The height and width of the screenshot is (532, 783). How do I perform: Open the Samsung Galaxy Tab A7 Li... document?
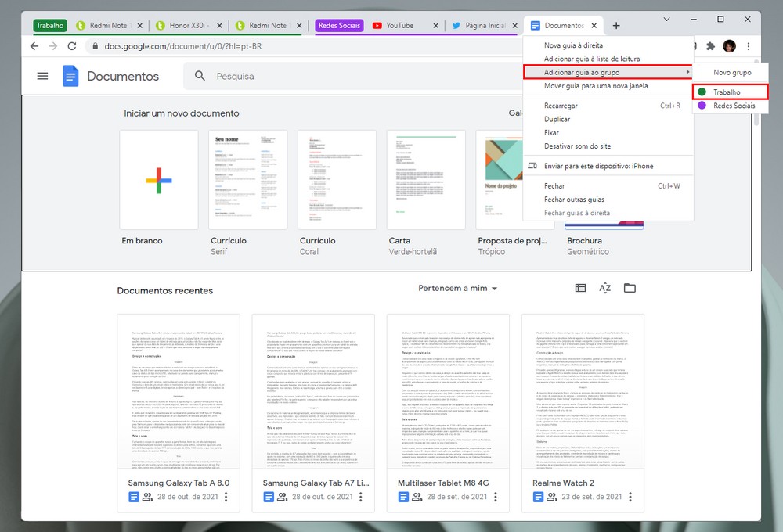(313, 413)
